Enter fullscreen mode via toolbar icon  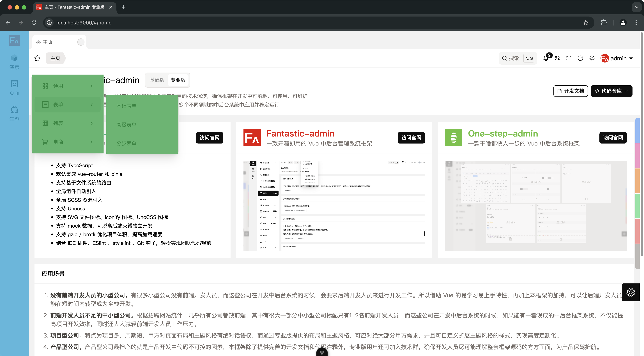click(x=569, y=58)
